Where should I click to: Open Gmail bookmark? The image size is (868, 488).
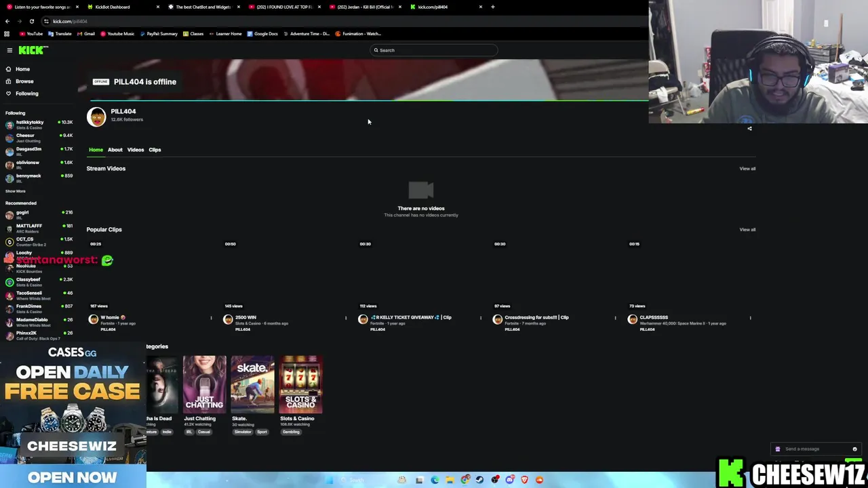tap(86, 34)
